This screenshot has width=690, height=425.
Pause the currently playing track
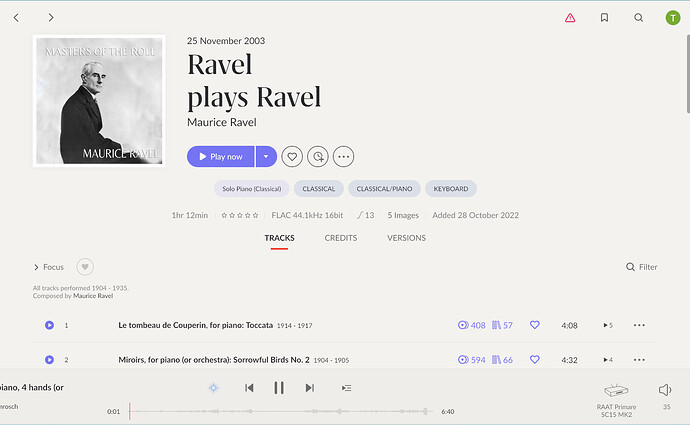[x=279, y=388]
